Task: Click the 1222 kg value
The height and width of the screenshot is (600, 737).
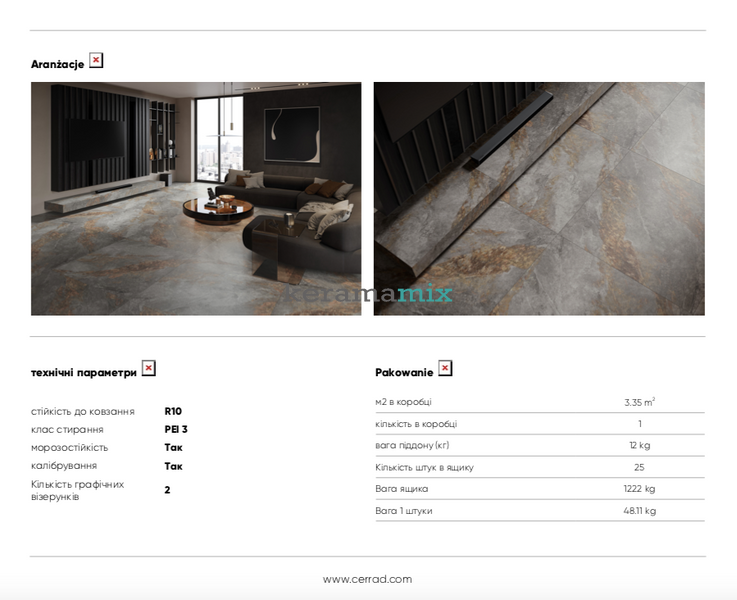Action: click(x=640, y=489)
